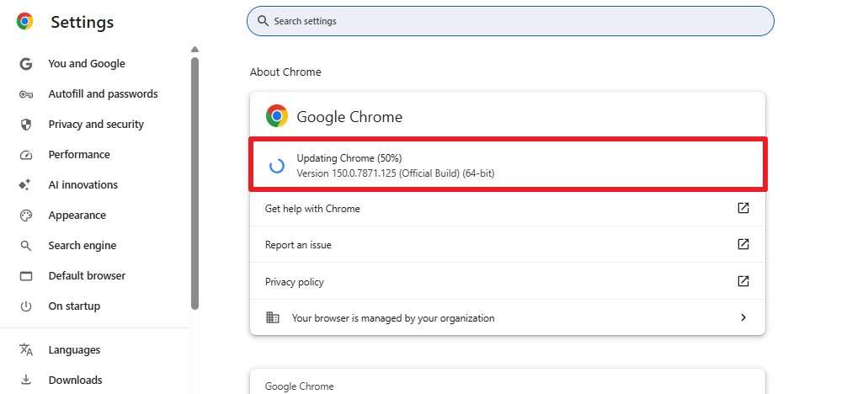Expand managed by your organization chevron
Screen dimensions: 868x394
[x=743, y=317]
